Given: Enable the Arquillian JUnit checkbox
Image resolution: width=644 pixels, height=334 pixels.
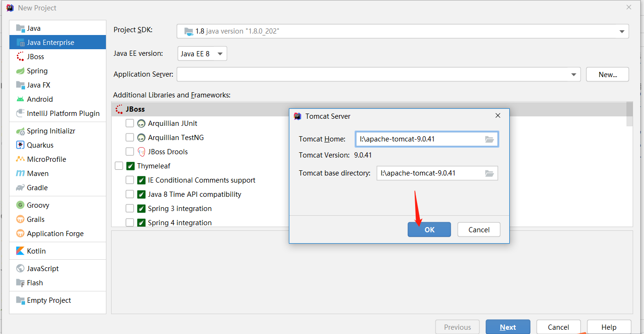Looking at the screenshot, I should tap(130, 123).
